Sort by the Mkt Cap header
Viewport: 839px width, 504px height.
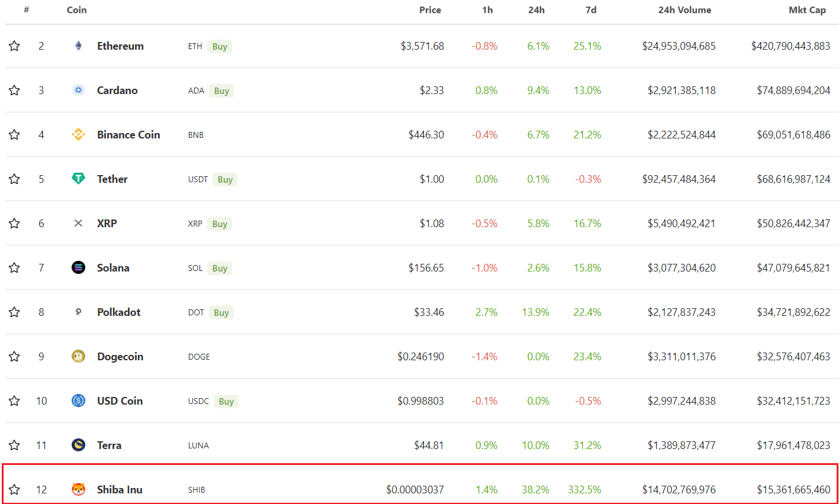(x=807, y=10)
